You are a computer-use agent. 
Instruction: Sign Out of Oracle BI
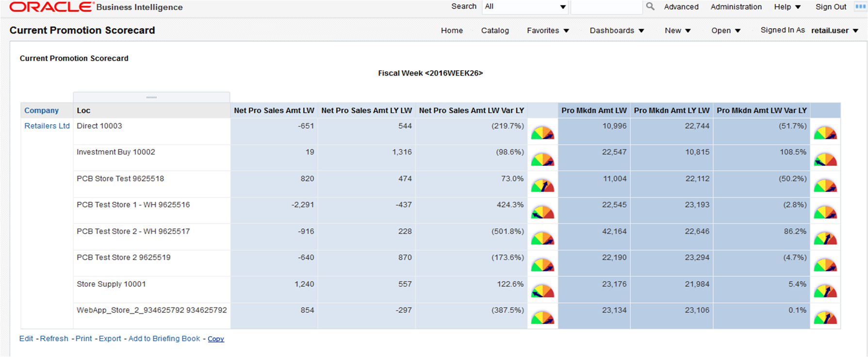(831, 7)
